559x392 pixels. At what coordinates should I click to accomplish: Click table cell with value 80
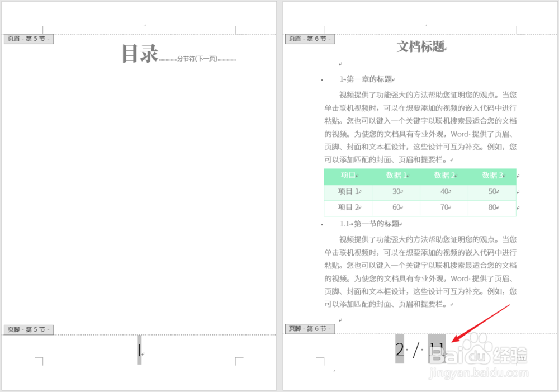492,209
